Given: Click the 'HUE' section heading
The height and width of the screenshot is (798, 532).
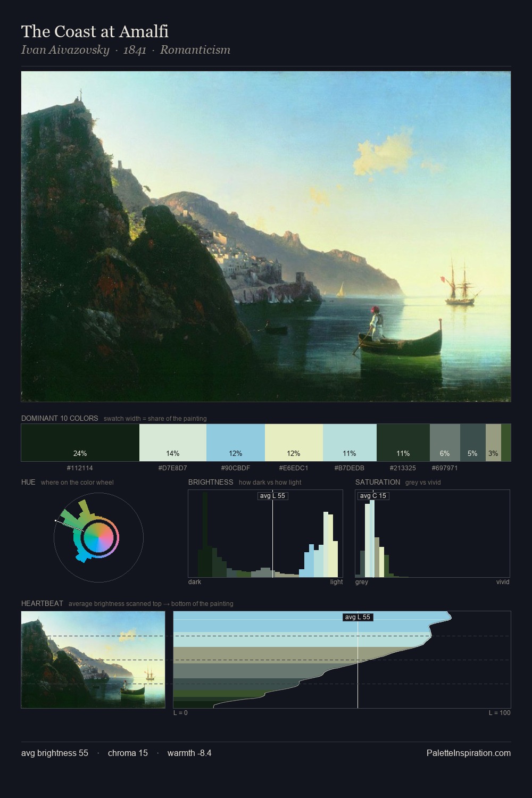Looking at the screenshot, I should point(28,482).
